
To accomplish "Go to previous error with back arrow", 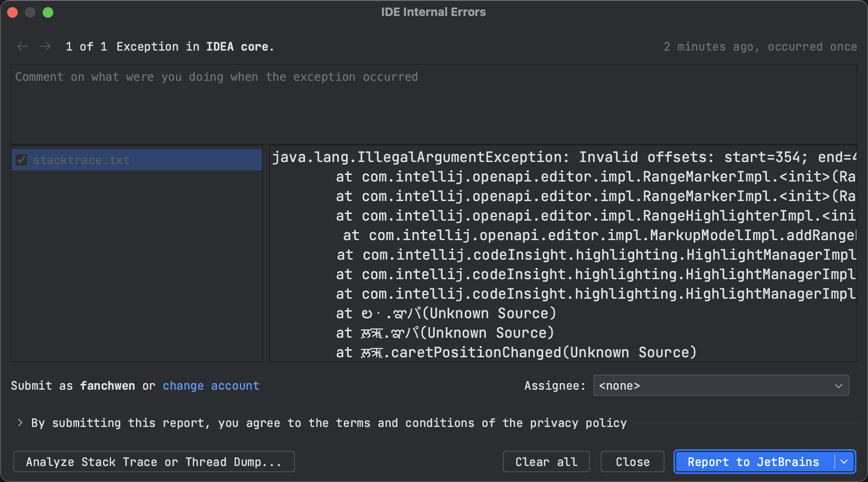I will tap(22, 46).
